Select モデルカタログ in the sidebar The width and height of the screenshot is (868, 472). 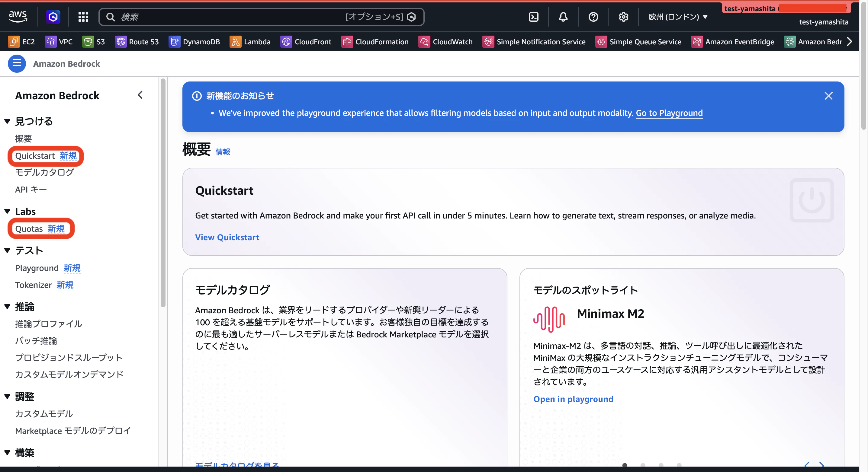pos(44,172)
